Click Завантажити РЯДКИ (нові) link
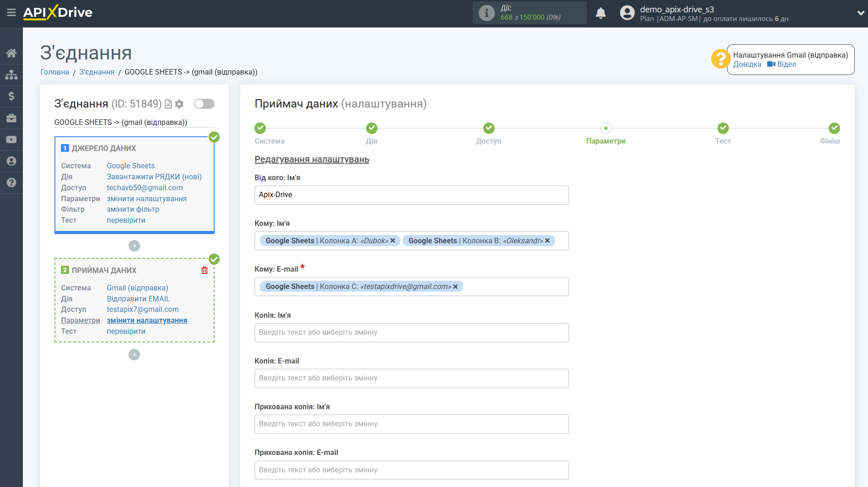Viewport: 868px width, 487px height. [x=154, y=177]
